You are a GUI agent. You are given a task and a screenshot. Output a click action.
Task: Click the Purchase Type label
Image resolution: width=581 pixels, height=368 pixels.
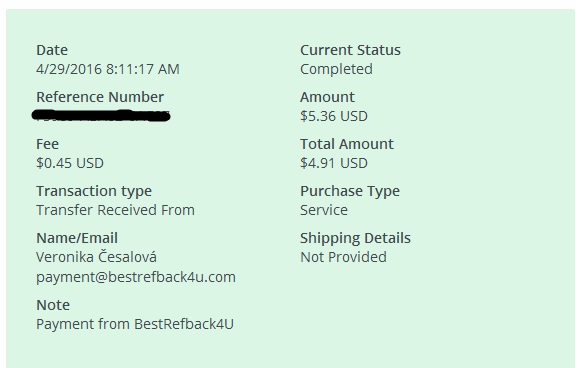[x=350, y=191]
